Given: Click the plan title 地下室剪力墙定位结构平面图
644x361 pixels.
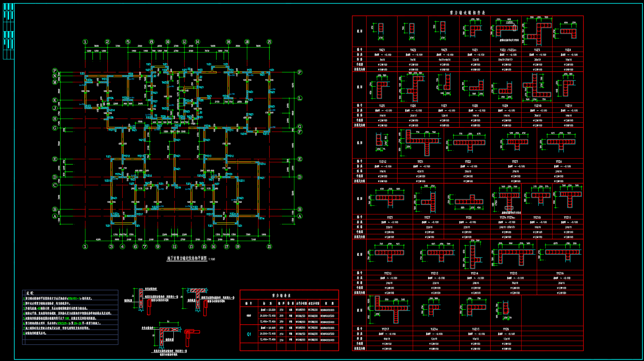Looking at the screenshot, I should [x=187, y=258].
